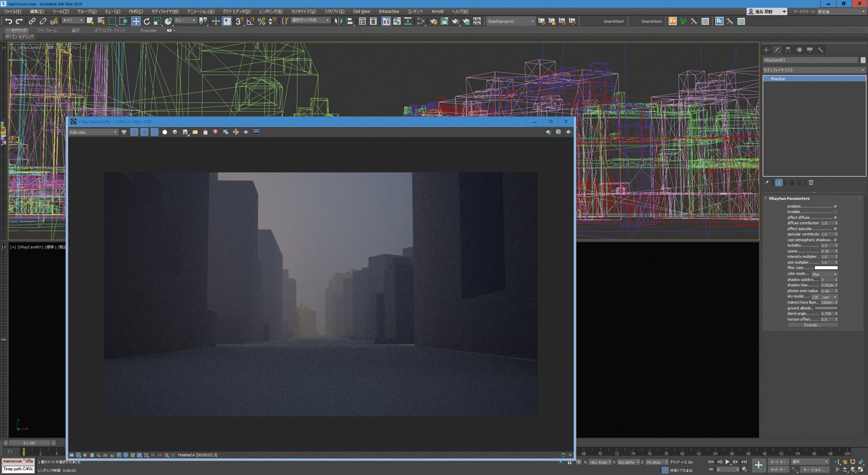Image resolution: width=868 pixels, height=475 pixels.
Task: Toggle Show End Result in modifier stack
Action: click(x=779, y=182)
